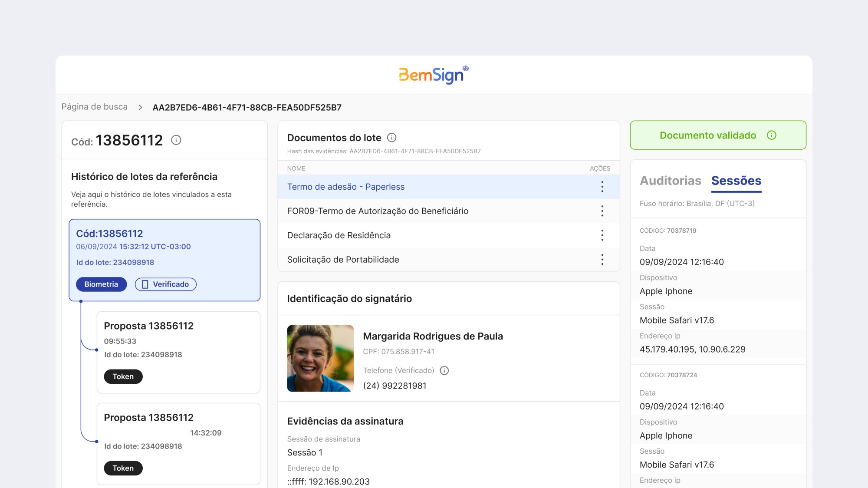Click info icon next to Telefone (Verificado)
Viewport: 868px width, 488px height.
tap(444, 370)
